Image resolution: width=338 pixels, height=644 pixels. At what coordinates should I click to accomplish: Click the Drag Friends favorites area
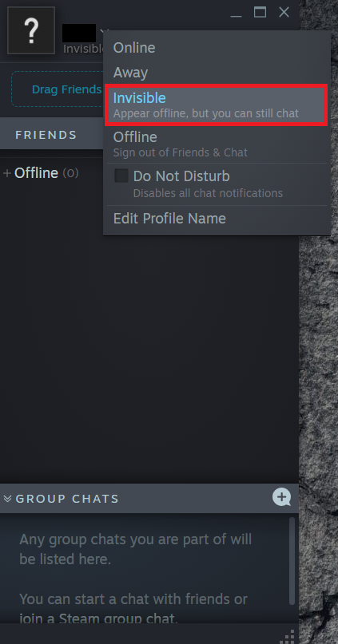coord(58,89)
